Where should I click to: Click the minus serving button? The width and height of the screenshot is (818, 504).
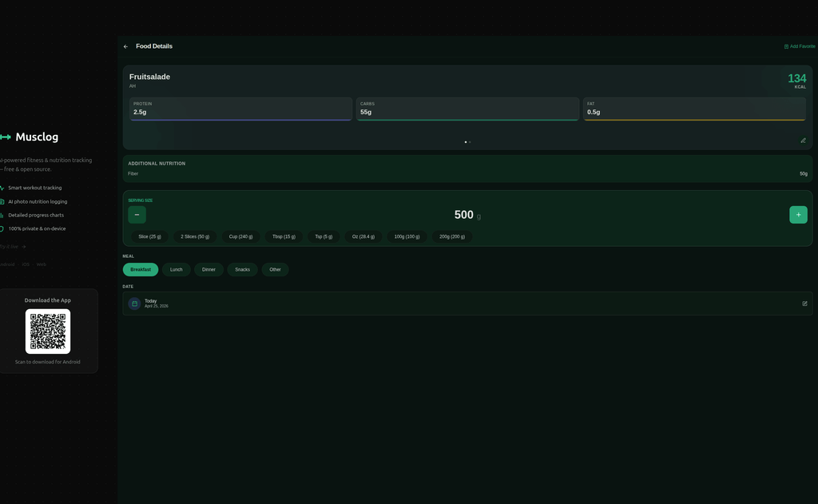tap(137, 214)
